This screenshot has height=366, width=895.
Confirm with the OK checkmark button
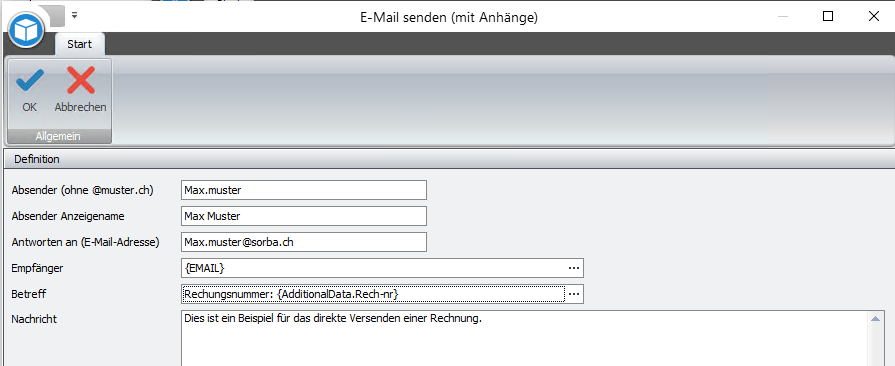(29, 90)
